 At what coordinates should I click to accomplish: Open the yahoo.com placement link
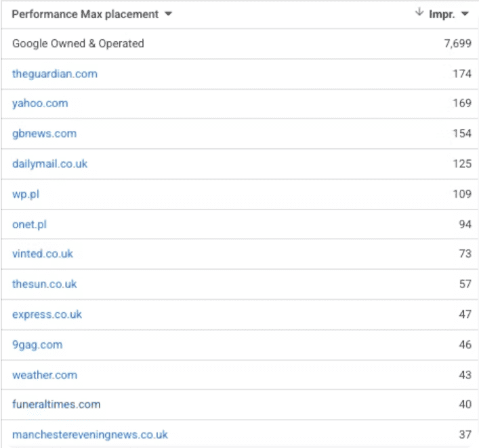[40, 104]
